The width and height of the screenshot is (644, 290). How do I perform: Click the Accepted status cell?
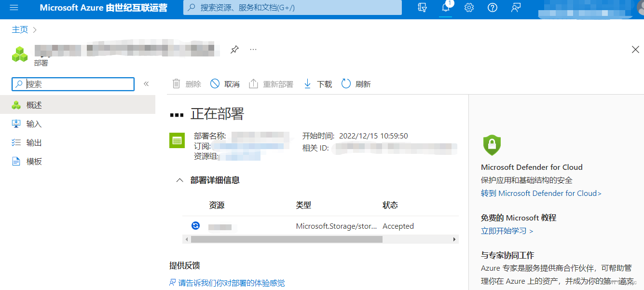(398, 226)
